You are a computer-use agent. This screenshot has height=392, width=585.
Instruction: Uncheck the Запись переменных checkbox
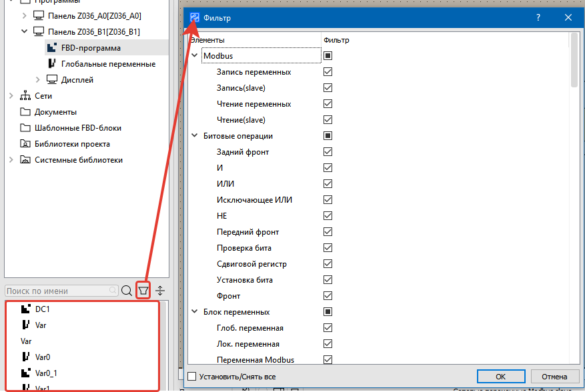pos(328,72)
